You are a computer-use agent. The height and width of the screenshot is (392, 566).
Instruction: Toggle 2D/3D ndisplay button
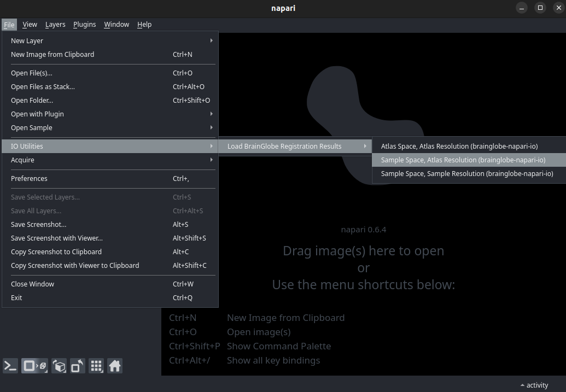(34, 366)
